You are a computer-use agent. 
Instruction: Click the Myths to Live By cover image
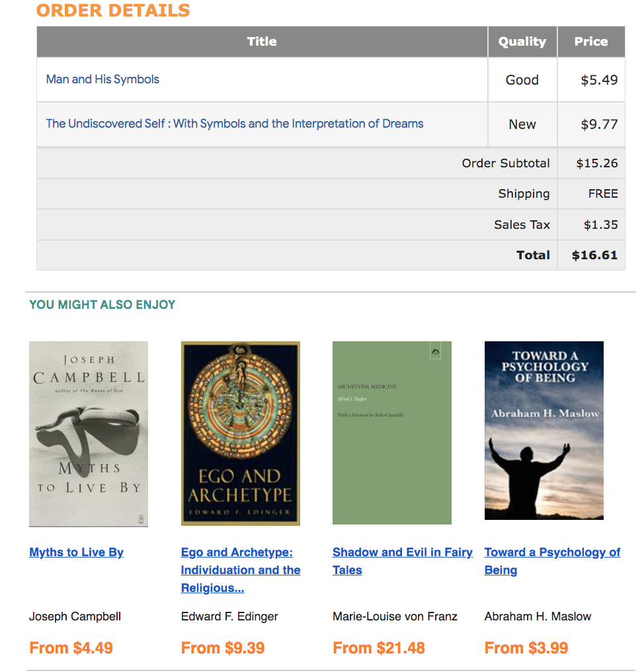[89, 434]
